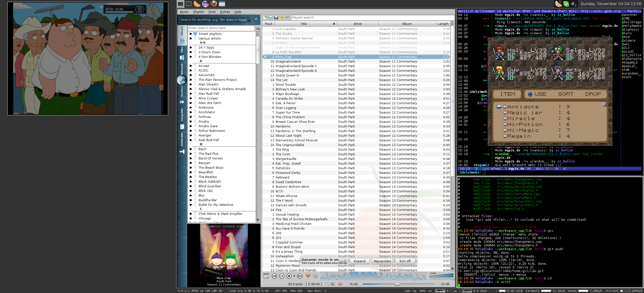Expand the Black Sabbath artist node
This screenshot has width=644, height=293.
(x=191, y=181)
